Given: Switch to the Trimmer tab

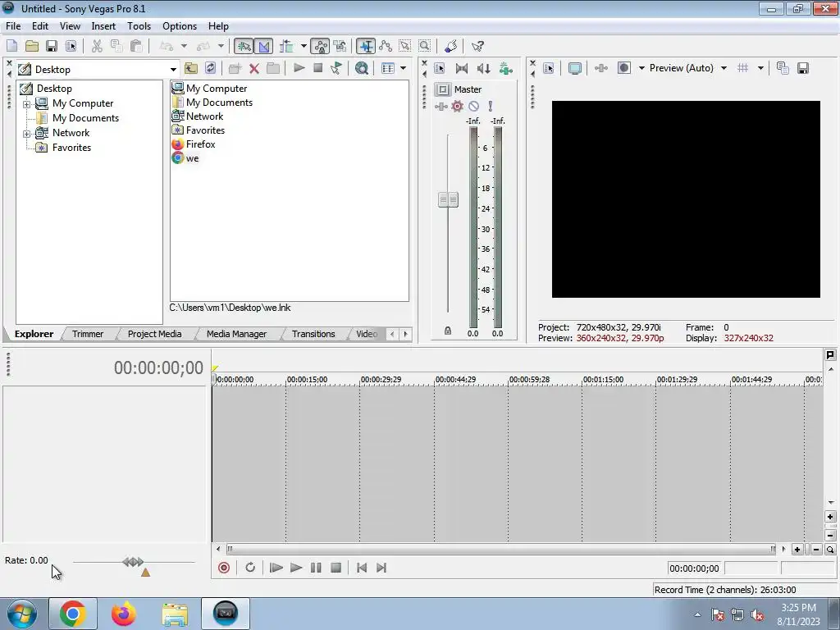Looking at the screenshot, I should coord(88,334).
